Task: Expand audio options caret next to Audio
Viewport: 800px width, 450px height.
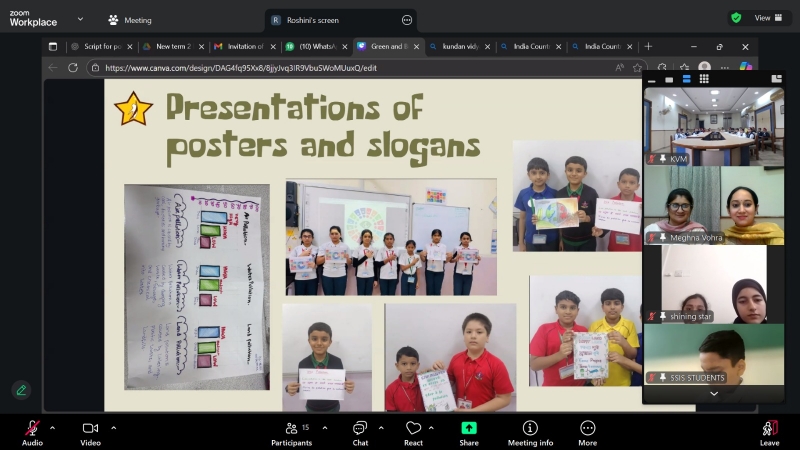Action: point(53,427)
